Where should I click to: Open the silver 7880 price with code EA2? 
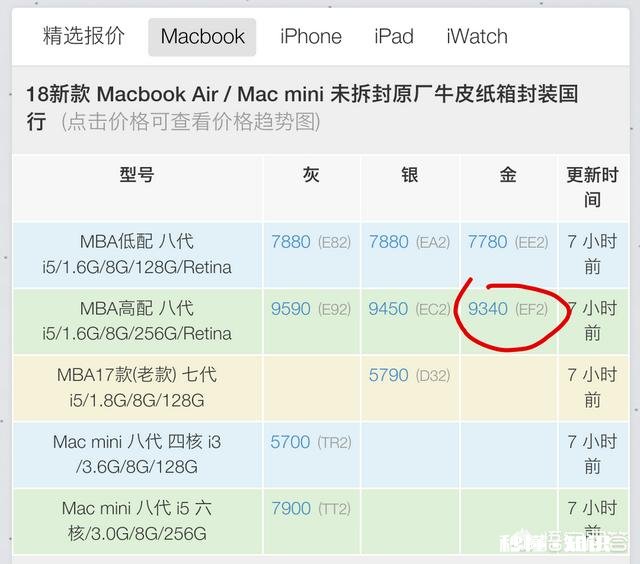click(x=389, y=242)
